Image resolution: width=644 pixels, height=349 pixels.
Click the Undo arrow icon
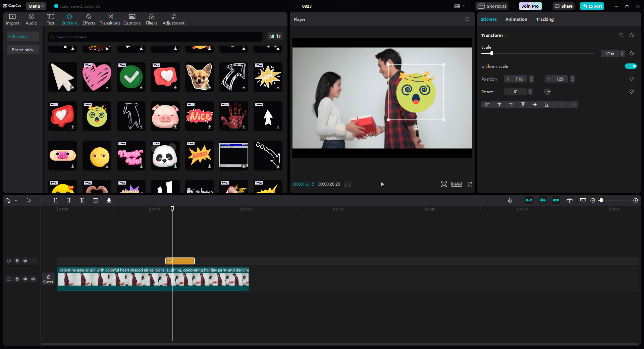click(x=29, y=200)
